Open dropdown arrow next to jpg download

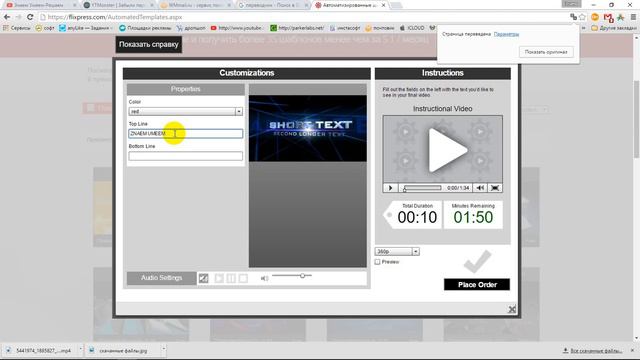point(164,350)
